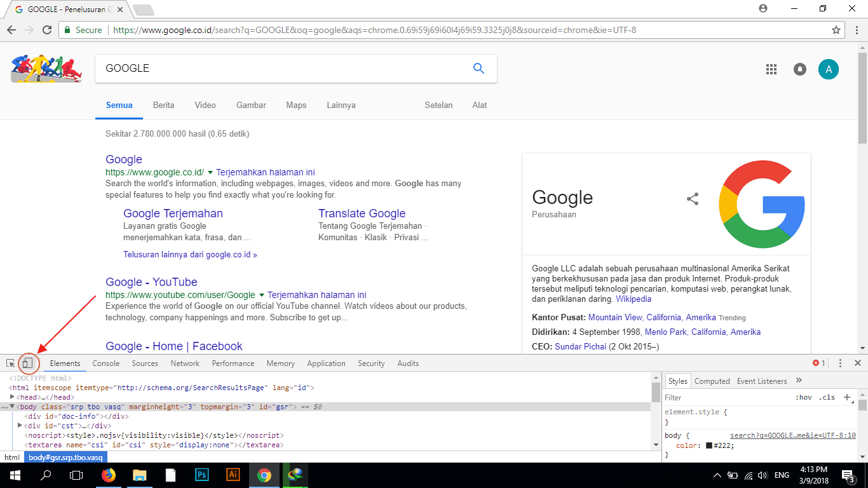The width and height of the screenshot is (868, 488).
Task: Open the account avatar A
Action: (828, 69)
